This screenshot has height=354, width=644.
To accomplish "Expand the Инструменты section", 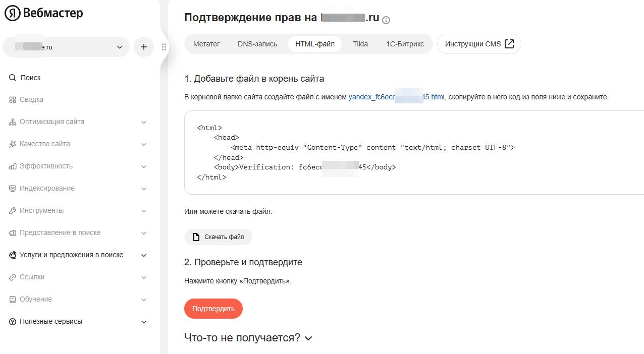I will [x=144, y=211].
